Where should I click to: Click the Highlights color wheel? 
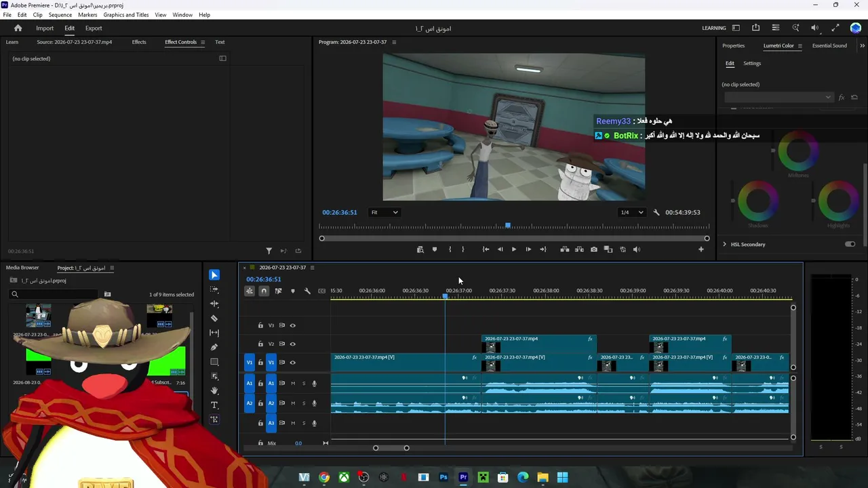click(x=839, y=201)
